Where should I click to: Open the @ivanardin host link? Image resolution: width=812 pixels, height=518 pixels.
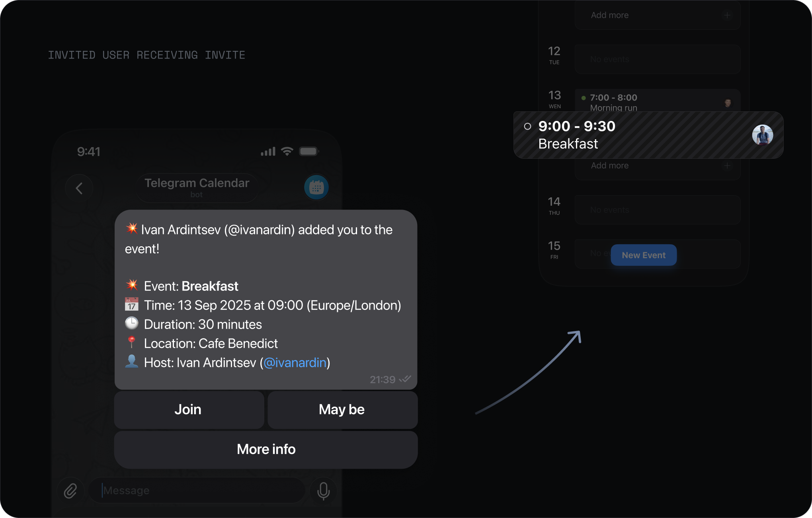click(295, 362)
